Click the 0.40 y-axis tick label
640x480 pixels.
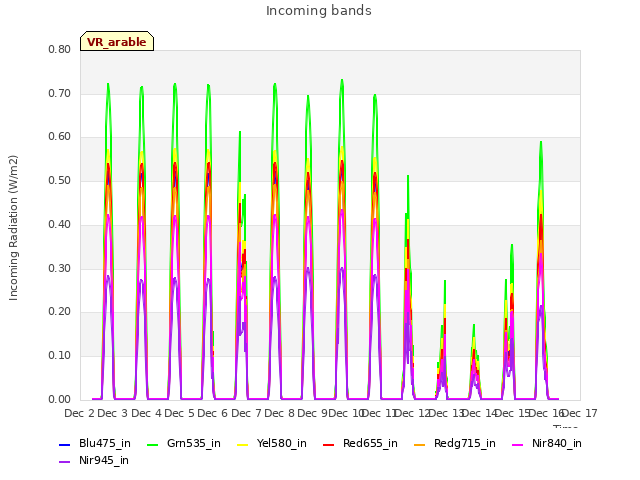tap(60, 224)
